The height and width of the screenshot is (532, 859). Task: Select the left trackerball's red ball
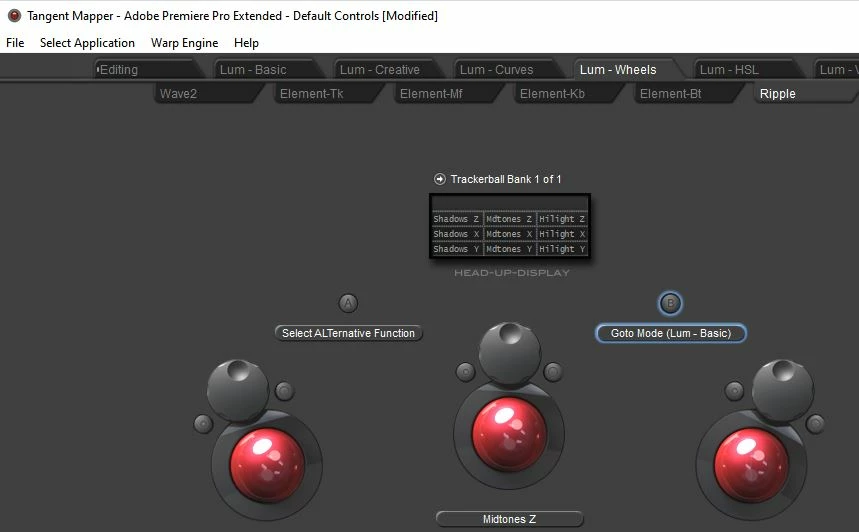[267, 466]
